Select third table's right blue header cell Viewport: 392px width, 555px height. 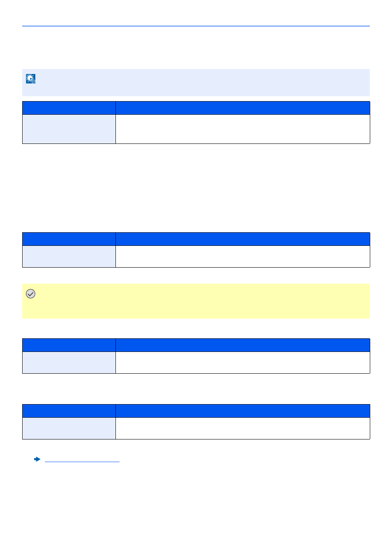tap(243, 345)
